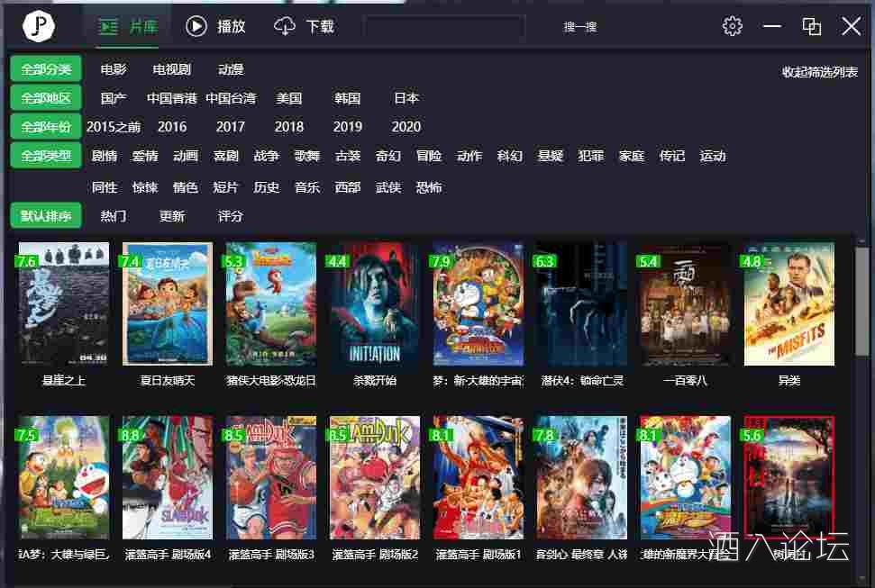875x588 pixels.
Task: Filter genre by 悬疑
Action: (x=551, y=156)
